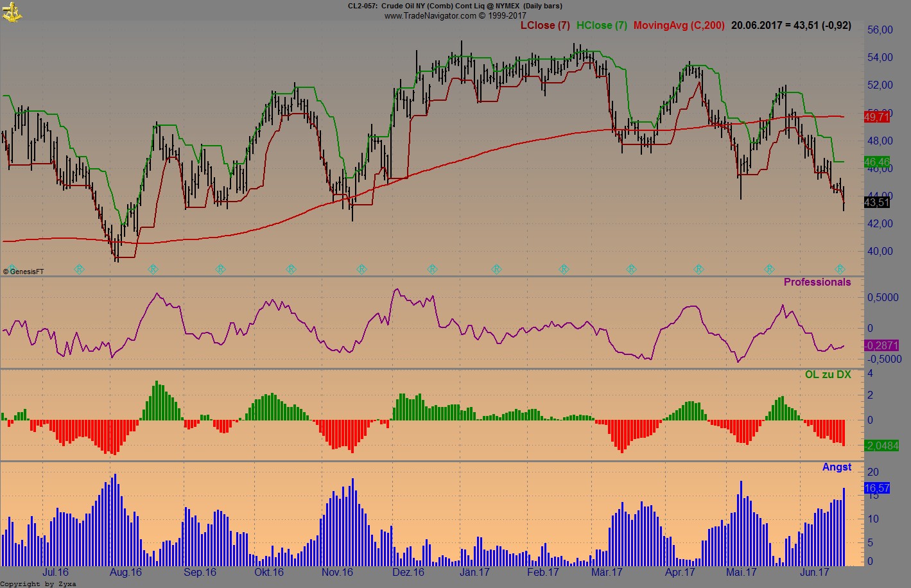The image size is (911, 588).
Task: Click the rollover diamond marker above Apr.17
Action: click(697, 270)
